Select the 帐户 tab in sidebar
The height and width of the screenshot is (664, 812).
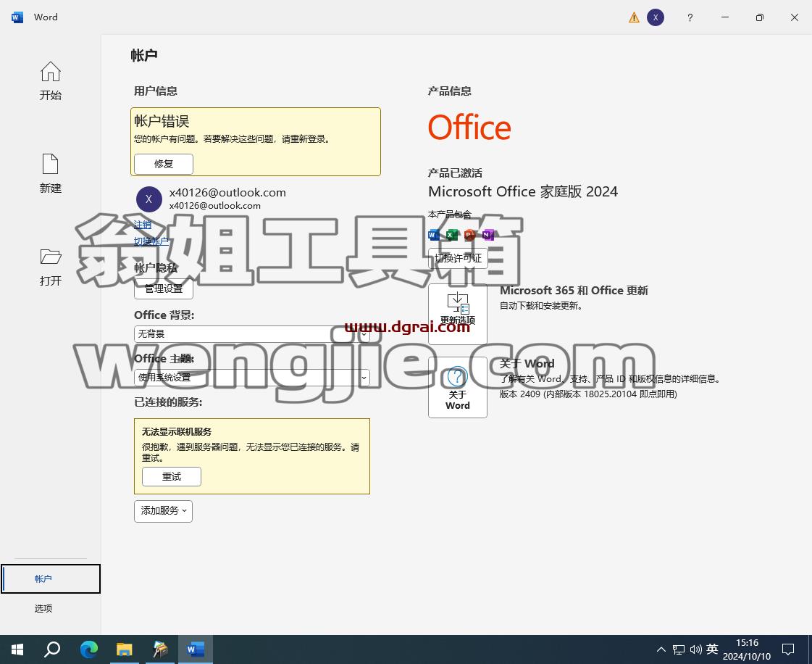[50, 578]
